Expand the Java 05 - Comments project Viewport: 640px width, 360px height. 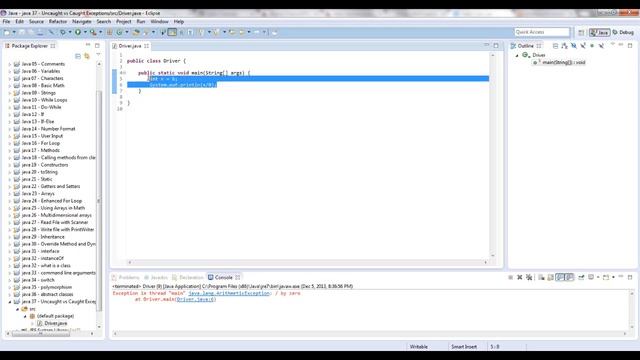(10, 64)
